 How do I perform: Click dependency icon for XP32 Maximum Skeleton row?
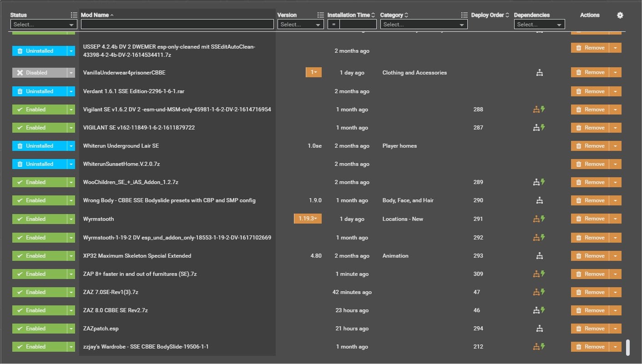539,256
